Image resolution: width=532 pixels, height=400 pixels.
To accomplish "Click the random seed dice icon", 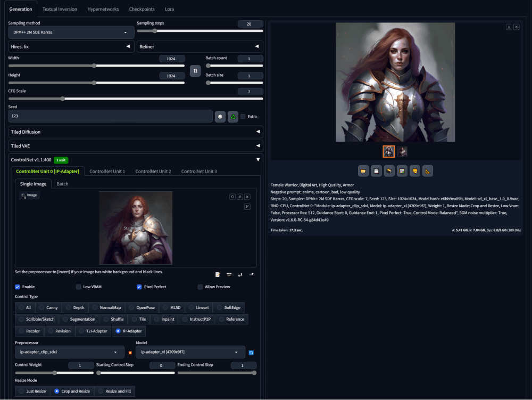I will pyautogui.click(x=220, y=116).
